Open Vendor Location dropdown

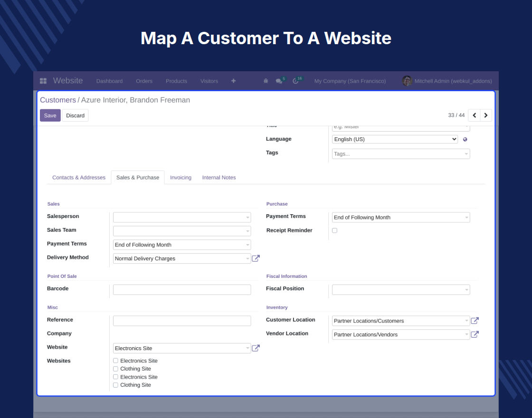tap(401, 334)
